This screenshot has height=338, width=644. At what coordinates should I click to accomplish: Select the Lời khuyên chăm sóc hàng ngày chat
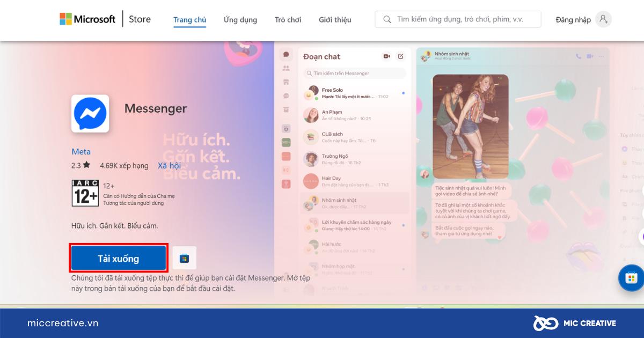(x=355, y=225)
